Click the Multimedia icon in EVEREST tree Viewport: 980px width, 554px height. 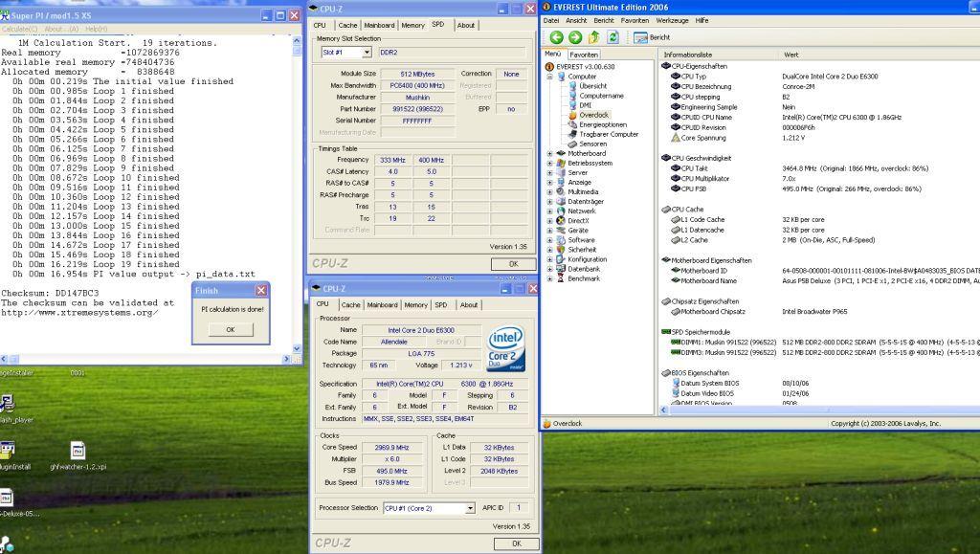coord(561,191)
